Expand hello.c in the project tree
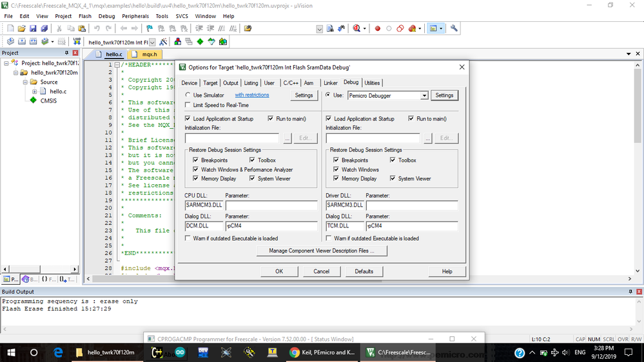The width and height of the screenshot is (644, 362). 35,91
